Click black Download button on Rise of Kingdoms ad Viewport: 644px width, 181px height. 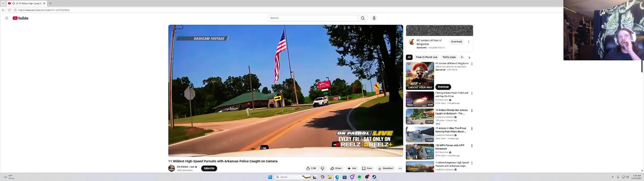[443, 87]
